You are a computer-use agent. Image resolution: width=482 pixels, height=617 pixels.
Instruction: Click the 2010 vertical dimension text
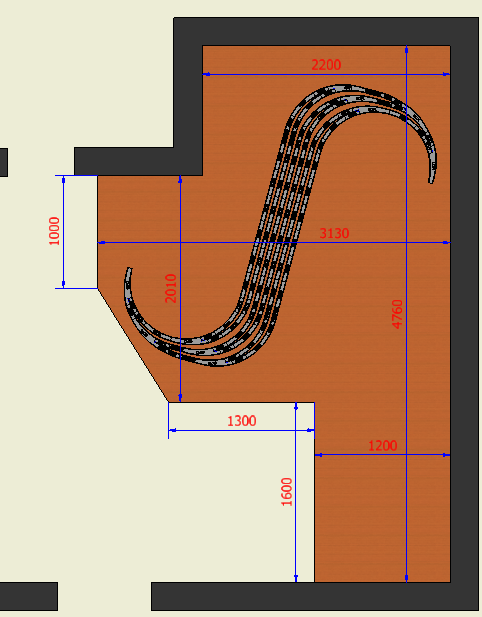pyautogui.click(x=171, y=288)
